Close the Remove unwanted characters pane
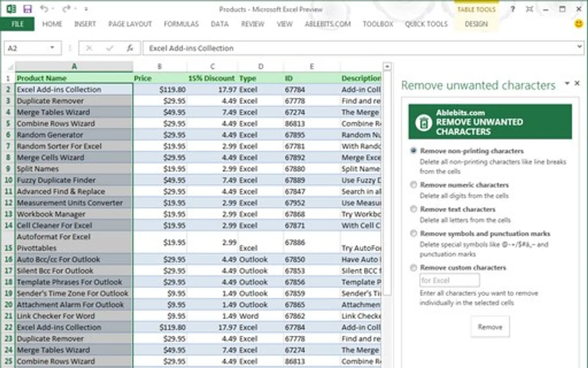Viewport: 588px width, 368px height. pos(577,83)
